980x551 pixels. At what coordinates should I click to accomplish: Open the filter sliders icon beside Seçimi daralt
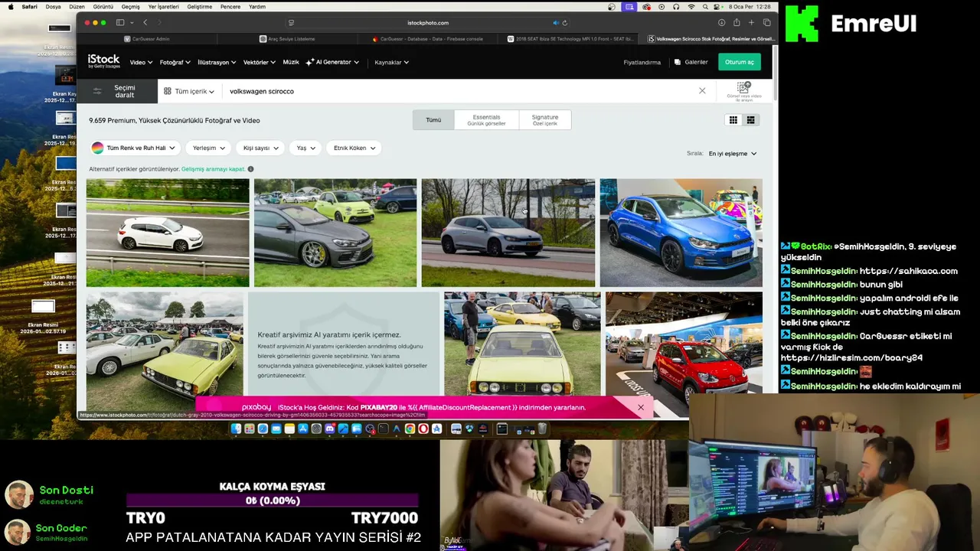(x=97, y=91)
